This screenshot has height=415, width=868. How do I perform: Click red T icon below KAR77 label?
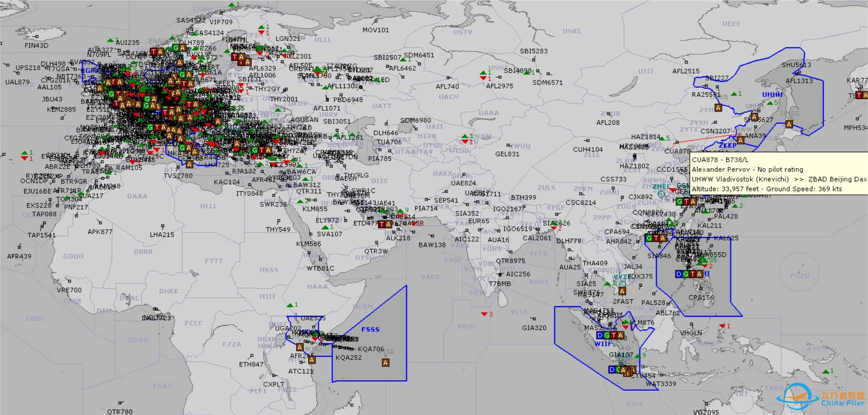pos(858,95)
